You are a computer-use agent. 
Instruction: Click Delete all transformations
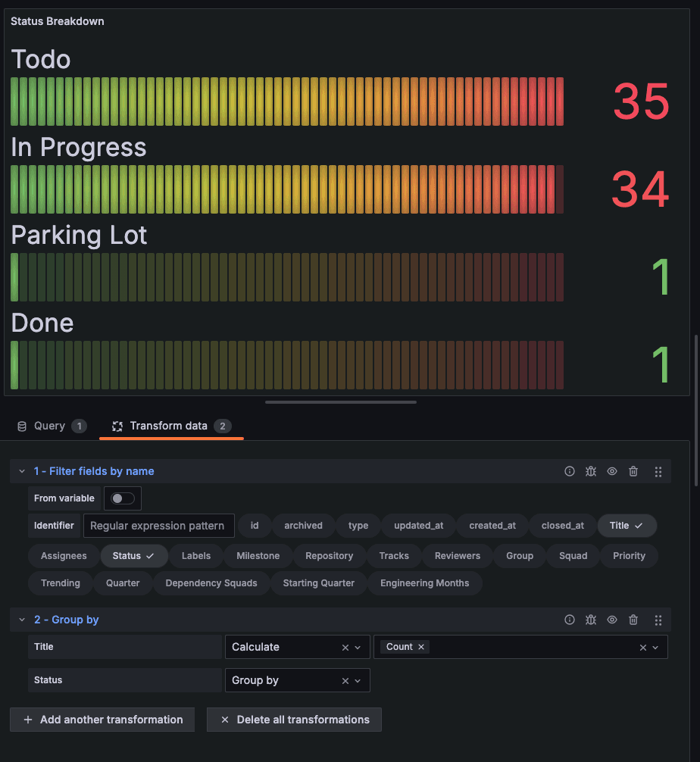click(294, 719)
